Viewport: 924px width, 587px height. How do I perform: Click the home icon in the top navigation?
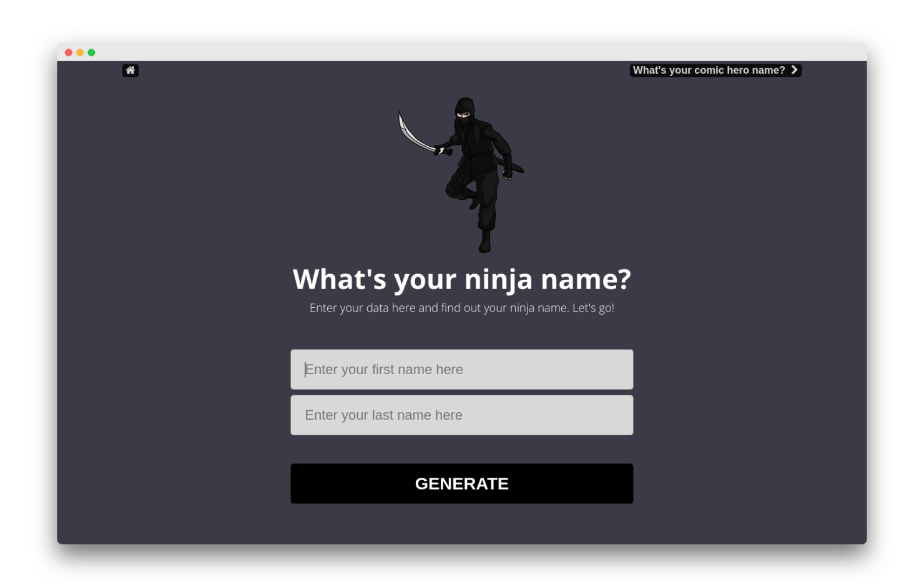click(130, 70)
